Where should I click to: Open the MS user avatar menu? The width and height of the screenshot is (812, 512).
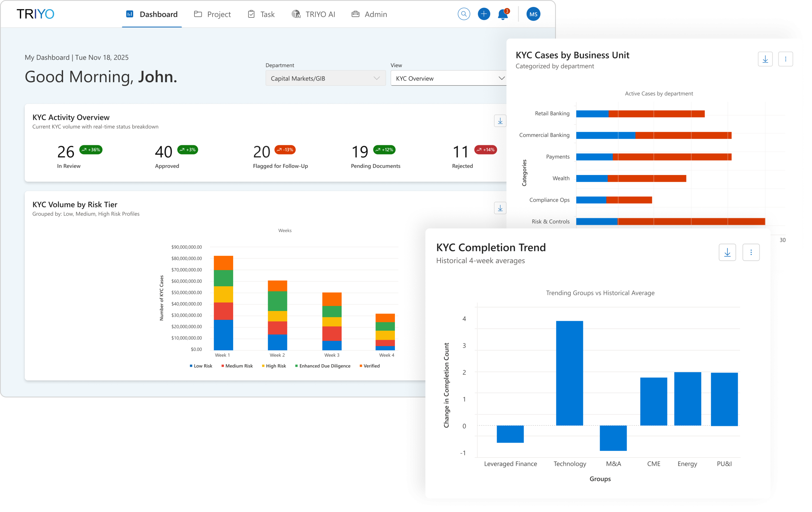(x=533, y=14)
